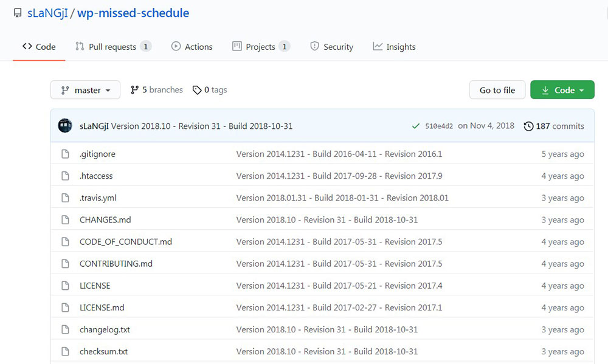Open the wp-missed-schedule repository link
Screen dimensions: 608x364
coord(133,13)
